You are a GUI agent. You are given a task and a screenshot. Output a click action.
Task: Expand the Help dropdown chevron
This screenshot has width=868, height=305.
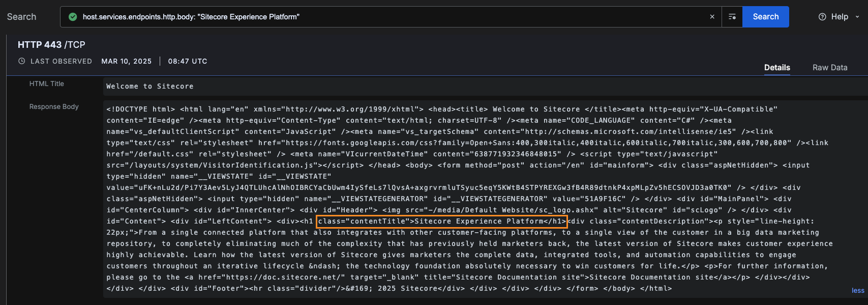[857, 17]
